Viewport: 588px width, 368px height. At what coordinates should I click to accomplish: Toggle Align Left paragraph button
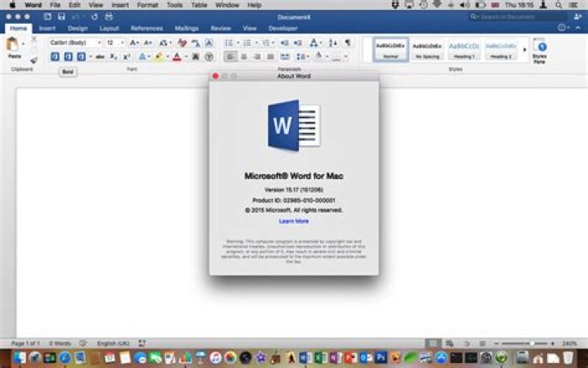(229, 56)
